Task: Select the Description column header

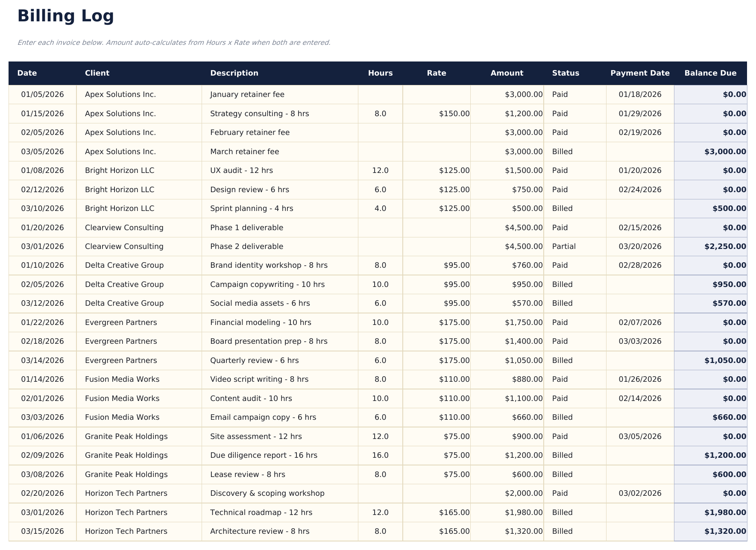Action: pyautogui.click(x=234, y=73)
